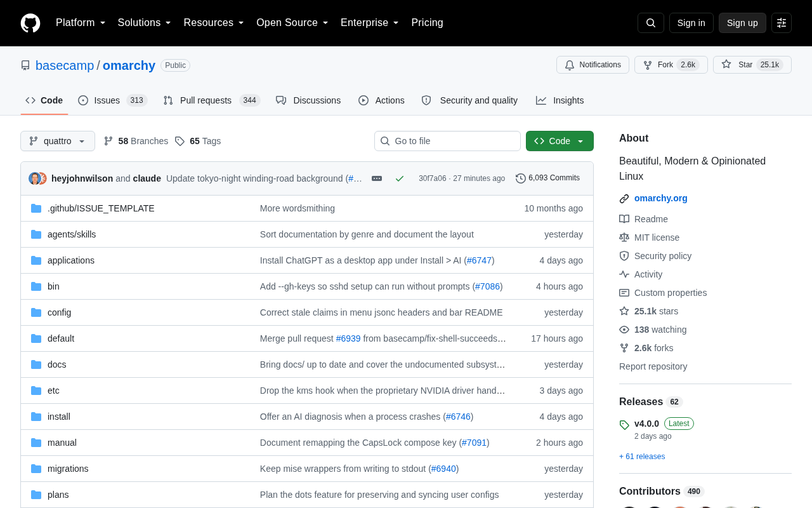
Task: Click the Sign in button
Action: [x=691, y=23]
